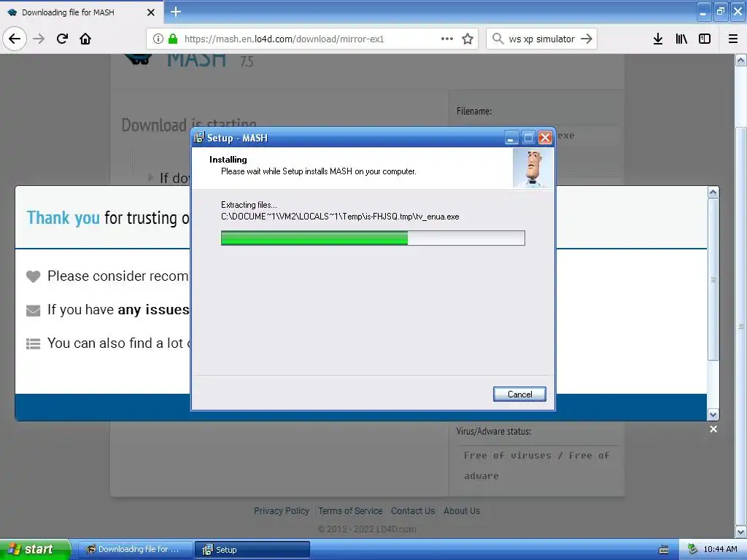747x560 pixels.
Task: Go back with the browser back arrow
Action: [15, 39]
